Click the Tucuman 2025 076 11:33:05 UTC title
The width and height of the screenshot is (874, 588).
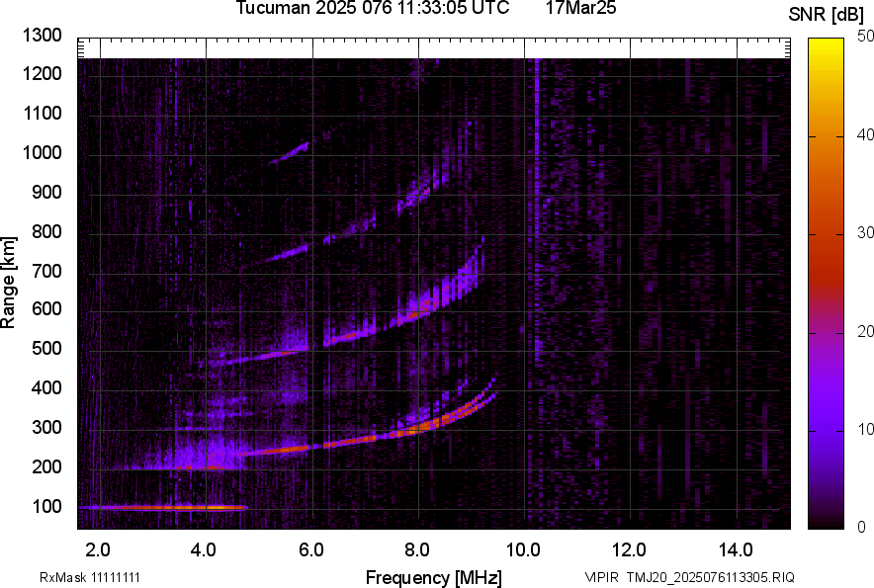(373, 9)
